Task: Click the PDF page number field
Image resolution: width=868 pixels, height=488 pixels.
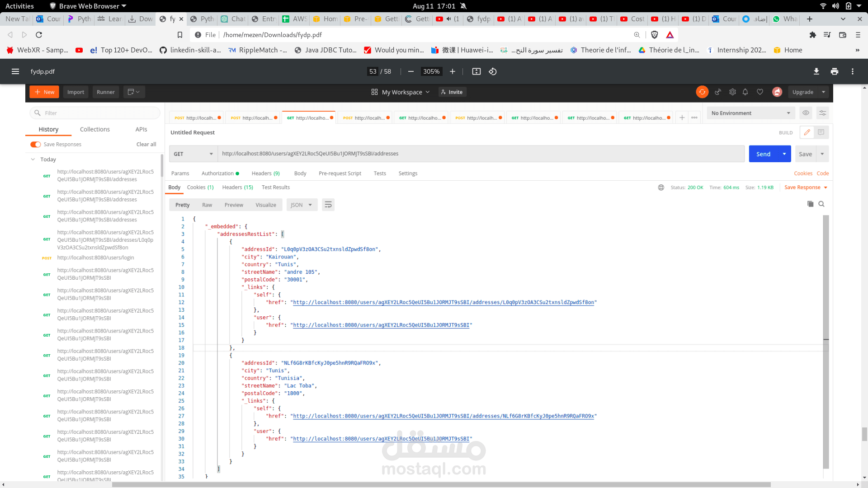Action: click(373, 71)
